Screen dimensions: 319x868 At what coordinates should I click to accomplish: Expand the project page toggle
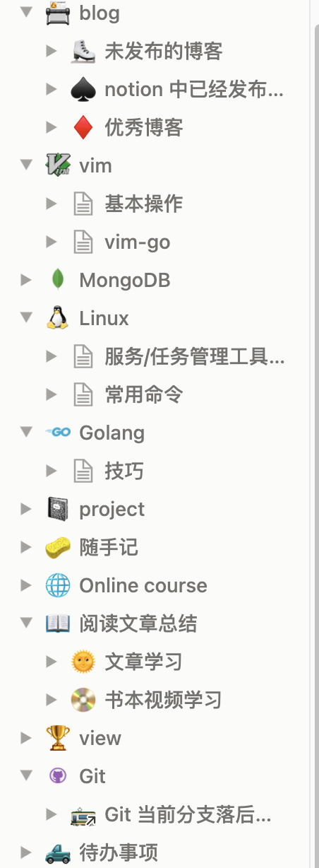tap(27, 509)
